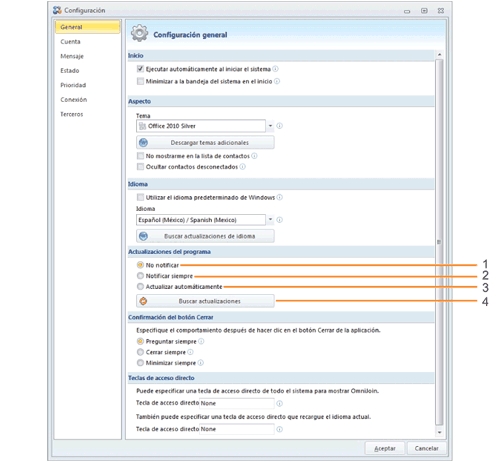This screenshot has height=462, width=500.
Task: Click info icon beside Ejecutar automáticamente option
Action: (275, 69)
